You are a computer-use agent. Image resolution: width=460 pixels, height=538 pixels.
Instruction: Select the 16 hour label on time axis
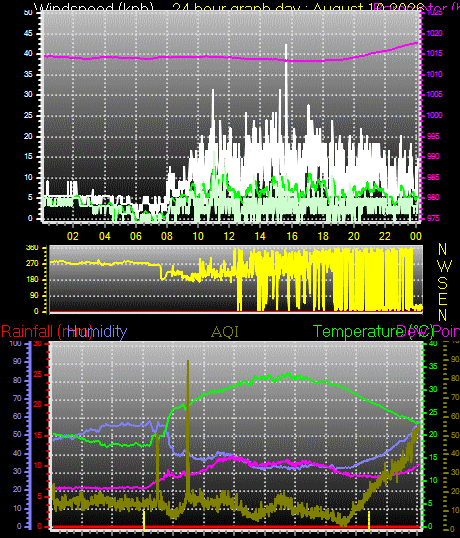coord(292,236)
